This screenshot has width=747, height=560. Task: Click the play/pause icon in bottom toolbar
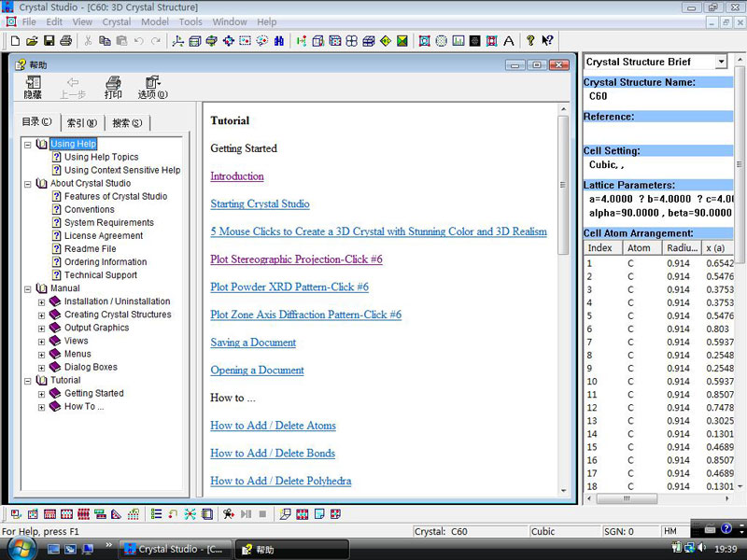[x=246, y=514]
